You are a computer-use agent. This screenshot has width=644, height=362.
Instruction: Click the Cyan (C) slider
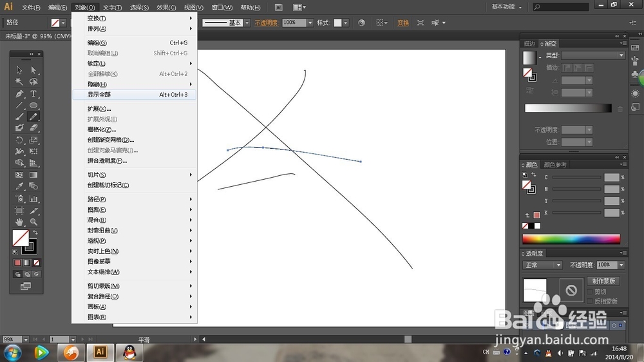click(576, 177)
